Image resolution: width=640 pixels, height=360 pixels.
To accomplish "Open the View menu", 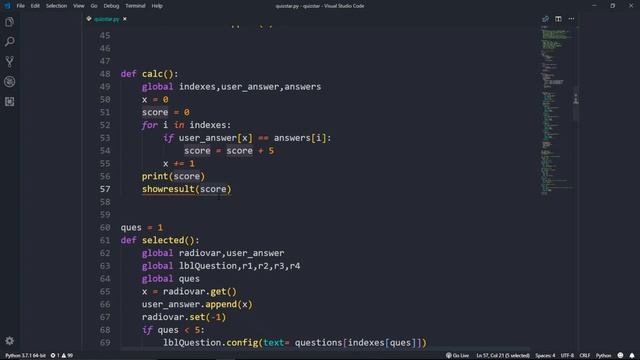I will click(79, 6).
